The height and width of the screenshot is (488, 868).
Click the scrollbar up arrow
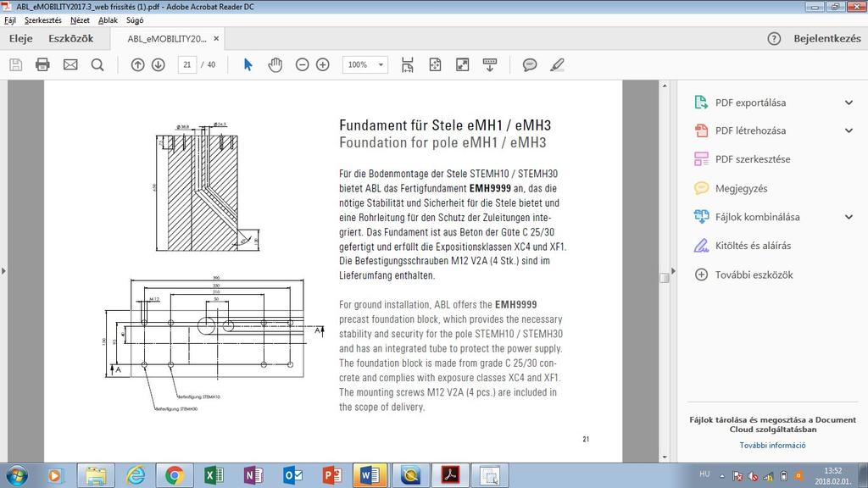pos(665,86)
